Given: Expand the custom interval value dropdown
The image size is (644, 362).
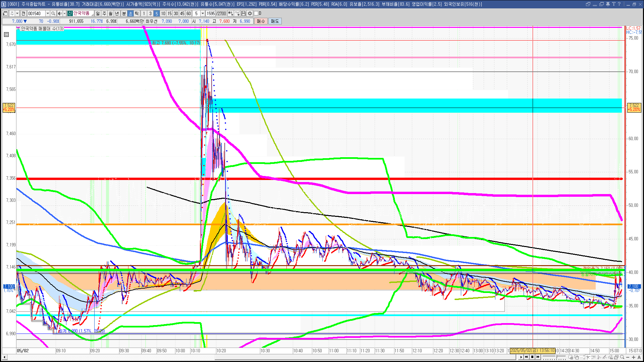Looking at the screenshot, I should [203, 13].
